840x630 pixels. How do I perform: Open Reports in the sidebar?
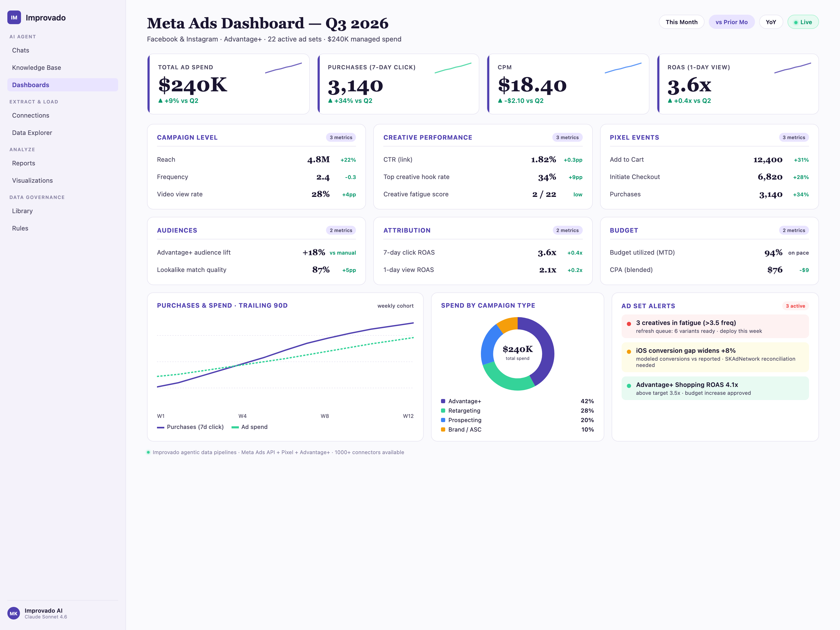[x=63, y=163]
